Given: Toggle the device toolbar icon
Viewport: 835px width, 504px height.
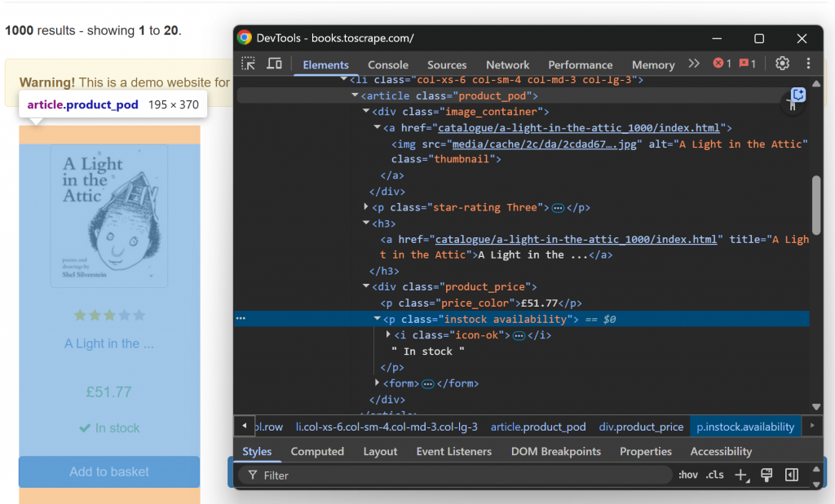Looking at the screenshot, I should (275, 64).
